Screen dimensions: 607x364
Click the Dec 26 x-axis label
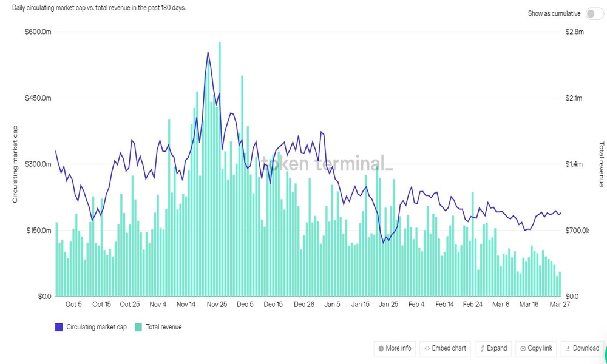point(304,305)
